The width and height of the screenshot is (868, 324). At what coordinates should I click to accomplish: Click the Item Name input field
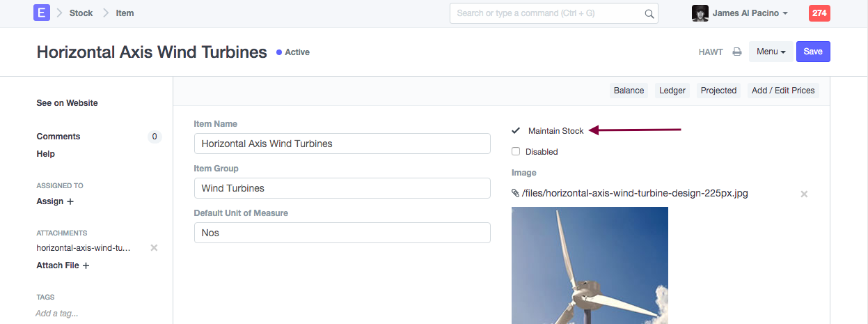click(342, 144)
